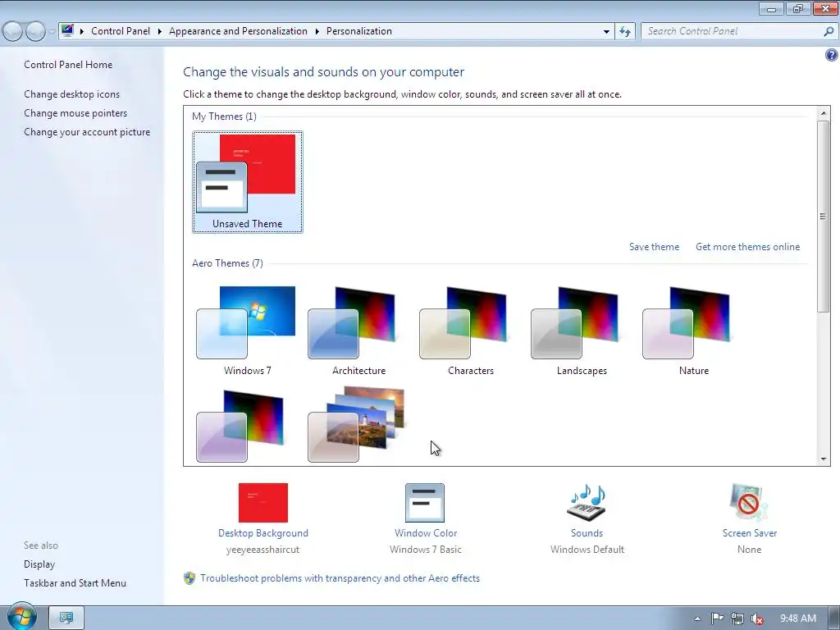Open Display under See also
The width and height of the screenshot is (840, 630).
click(x=39, y=564)
